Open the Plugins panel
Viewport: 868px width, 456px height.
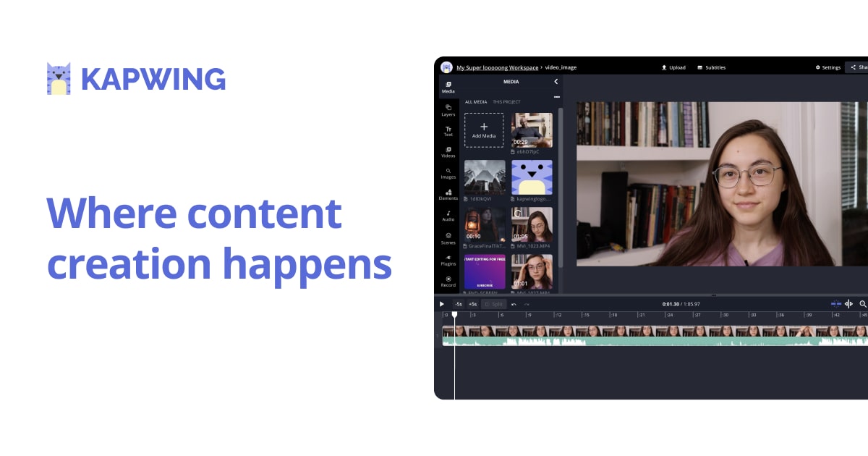448,259
